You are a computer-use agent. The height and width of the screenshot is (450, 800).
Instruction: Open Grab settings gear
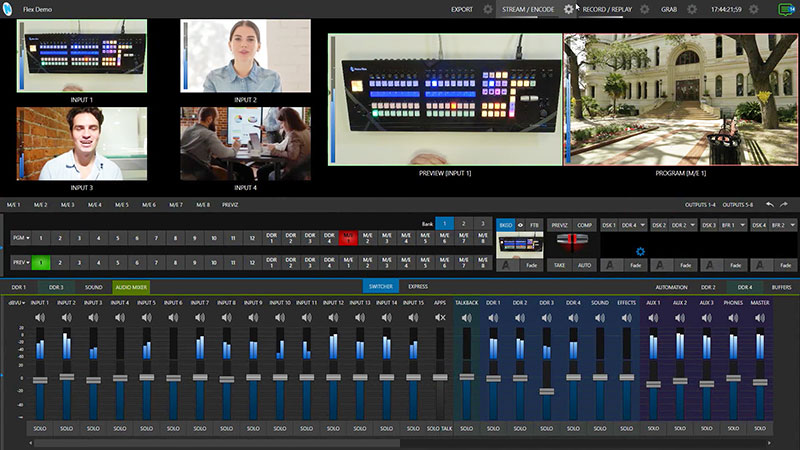coord(692,9)
